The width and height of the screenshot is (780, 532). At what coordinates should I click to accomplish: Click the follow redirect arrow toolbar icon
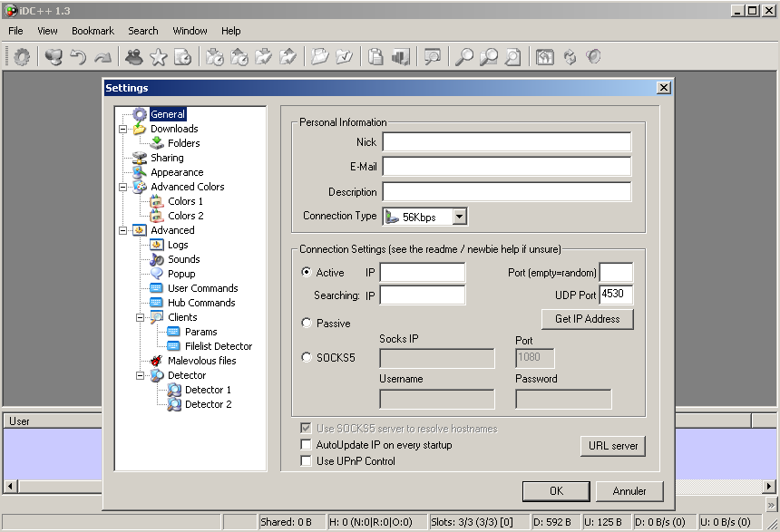click(x=102, y=57)
